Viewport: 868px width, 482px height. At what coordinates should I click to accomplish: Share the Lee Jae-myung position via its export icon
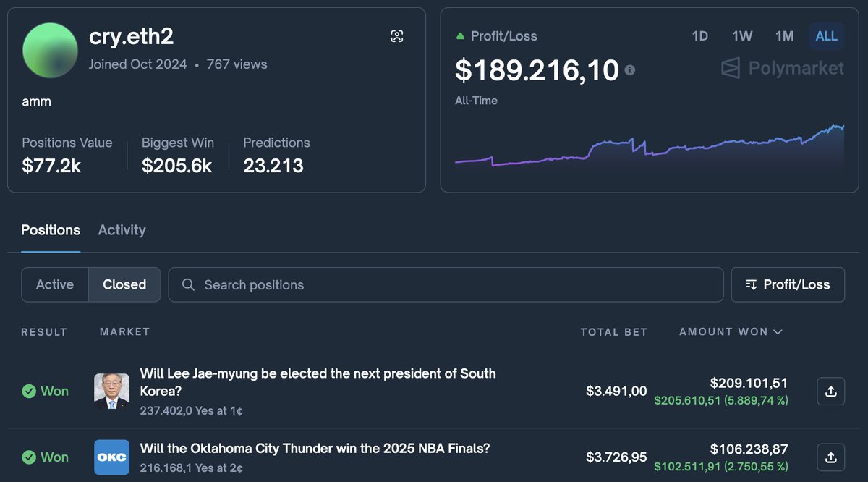tap(830, 391)
